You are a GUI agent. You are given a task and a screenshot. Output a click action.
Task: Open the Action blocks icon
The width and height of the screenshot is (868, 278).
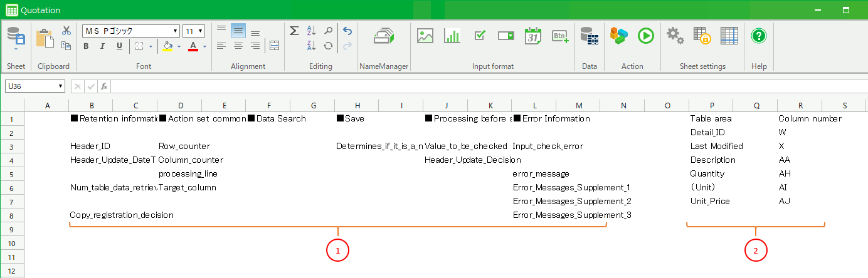click(618, 36)
